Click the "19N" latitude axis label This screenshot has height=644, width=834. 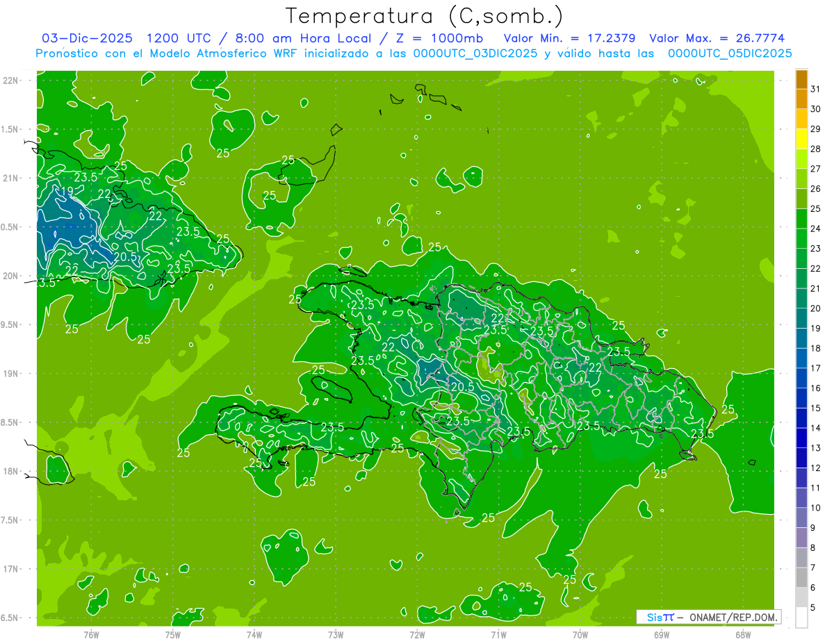[11, 374]
